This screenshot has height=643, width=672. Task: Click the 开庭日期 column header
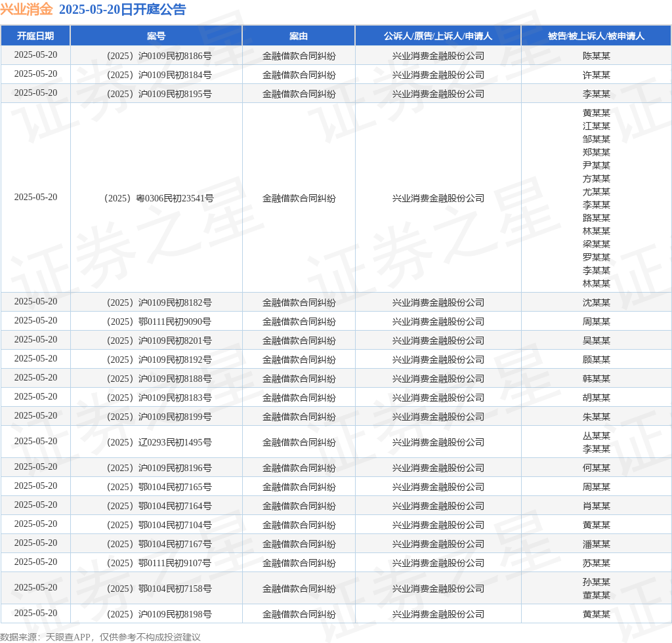[35, 36]
